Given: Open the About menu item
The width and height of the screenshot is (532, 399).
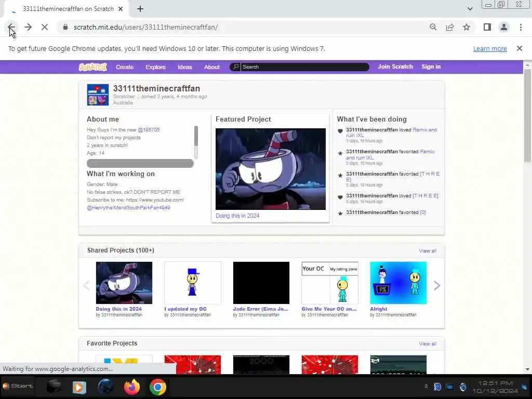Looking at the screenshot, I should click(212, 67).
